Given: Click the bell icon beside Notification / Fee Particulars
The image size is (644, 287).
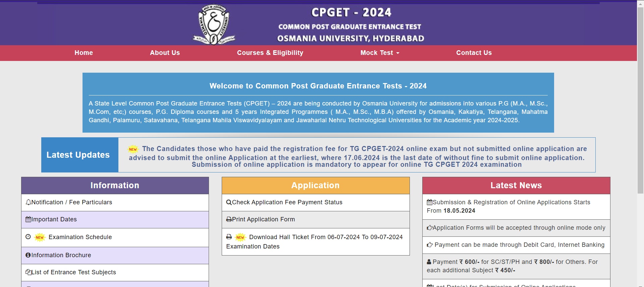Looking at the screenshot, I should (28, 202).
